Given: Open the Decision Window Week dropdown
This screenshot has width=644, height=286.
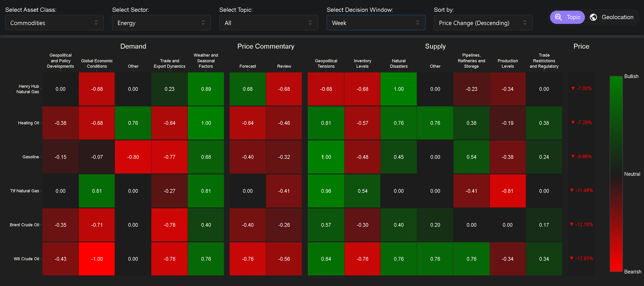Looking at the screenshot, I should click(376, 23).
